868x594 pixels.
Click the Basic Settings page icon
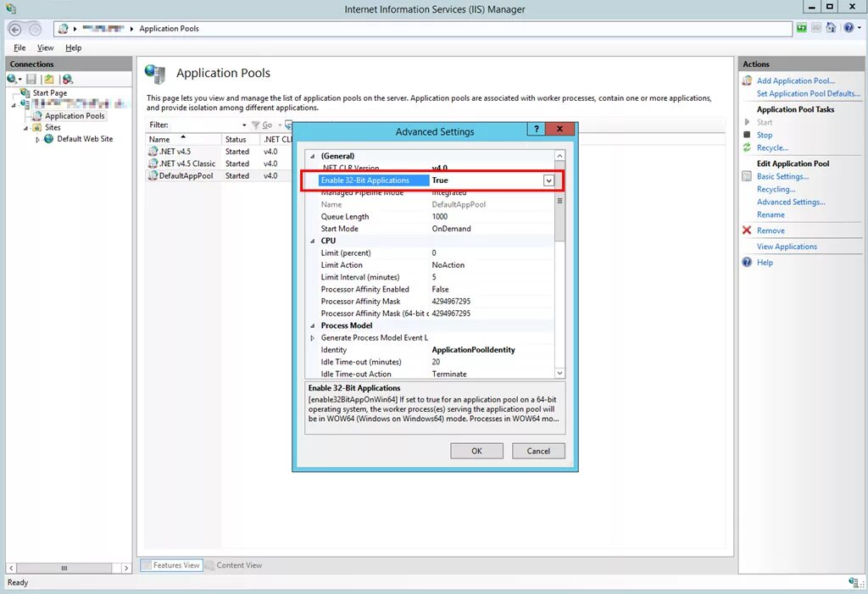click(x=747, y=176)
